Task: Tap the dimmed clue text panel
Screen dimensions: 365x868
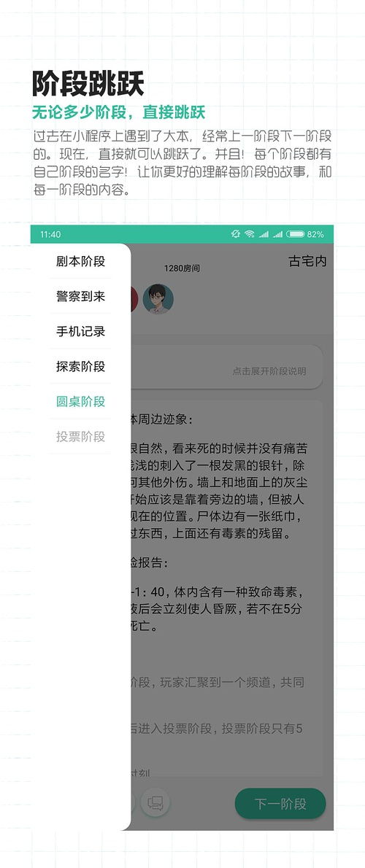Action: (x=226, y=586)
